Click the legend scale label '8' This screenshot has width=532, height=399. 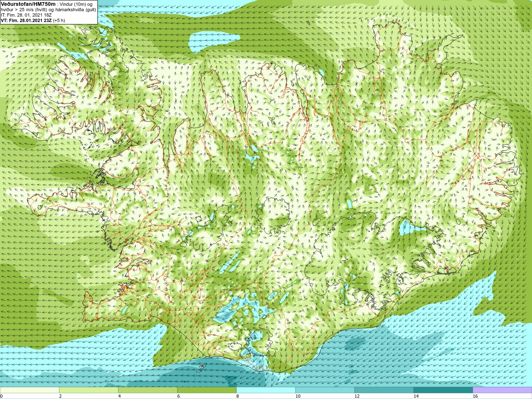pos(238,396)
